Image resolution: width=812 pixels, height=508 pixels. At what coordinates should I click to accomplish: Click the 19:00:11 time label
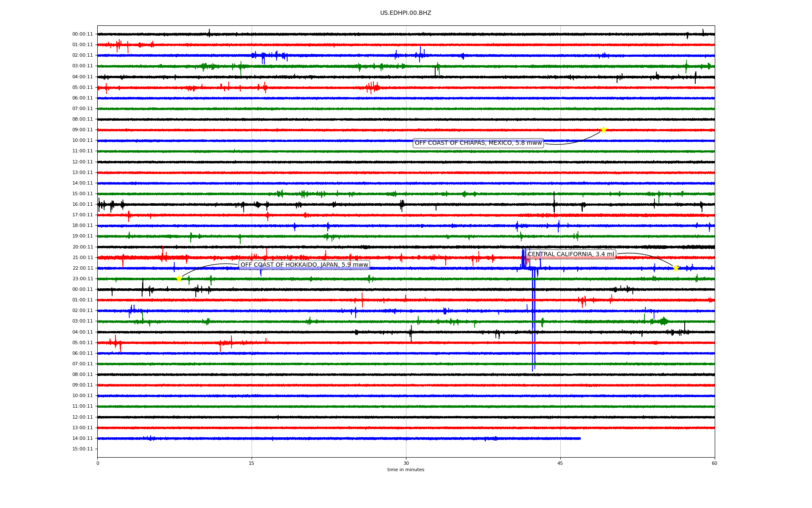82,236
